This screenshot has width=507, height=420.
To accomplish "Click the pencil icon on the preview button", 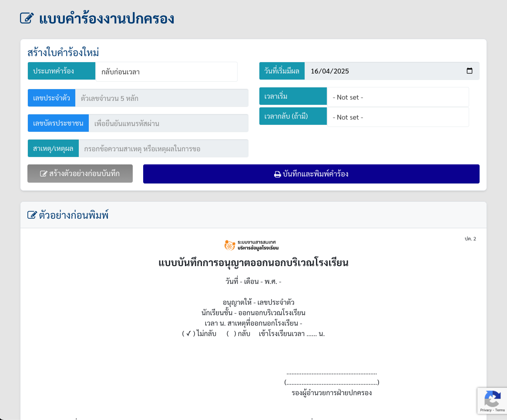I will pyautogui.click(x=44, y=173).
